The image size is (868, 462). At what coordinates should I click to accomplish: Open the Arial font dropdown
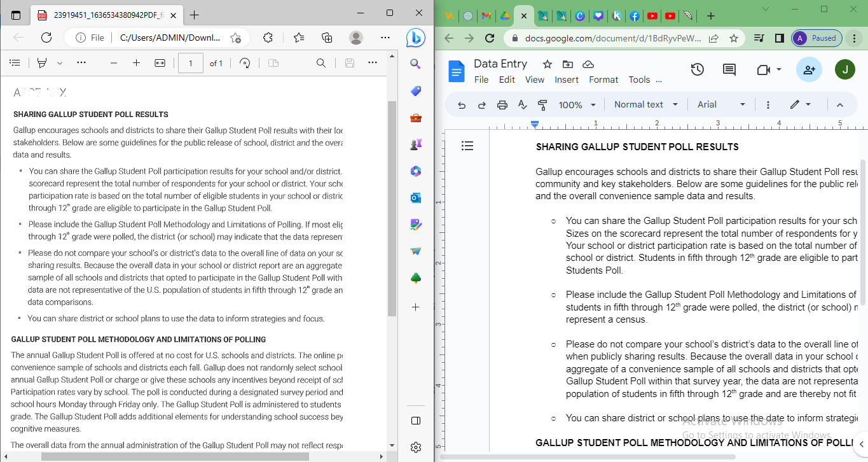point(721,105)
